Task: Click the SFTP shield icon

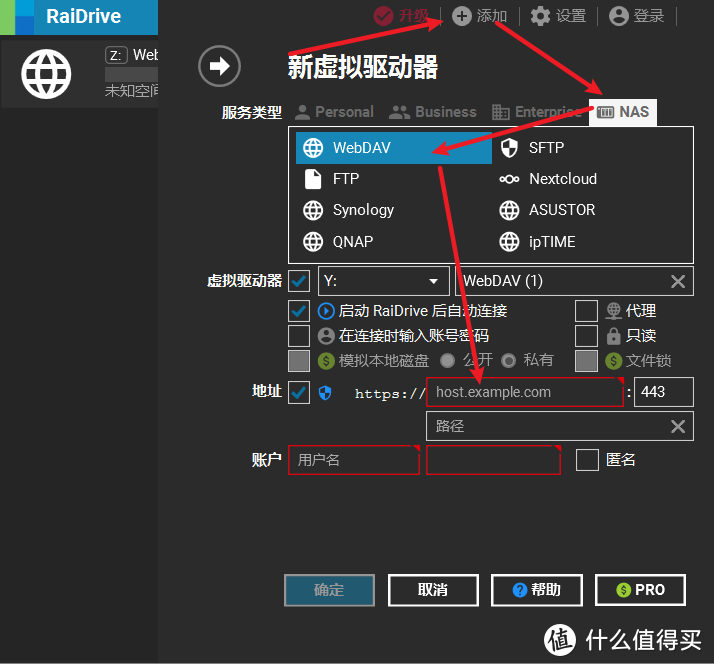Action: [x=509, y=148]
